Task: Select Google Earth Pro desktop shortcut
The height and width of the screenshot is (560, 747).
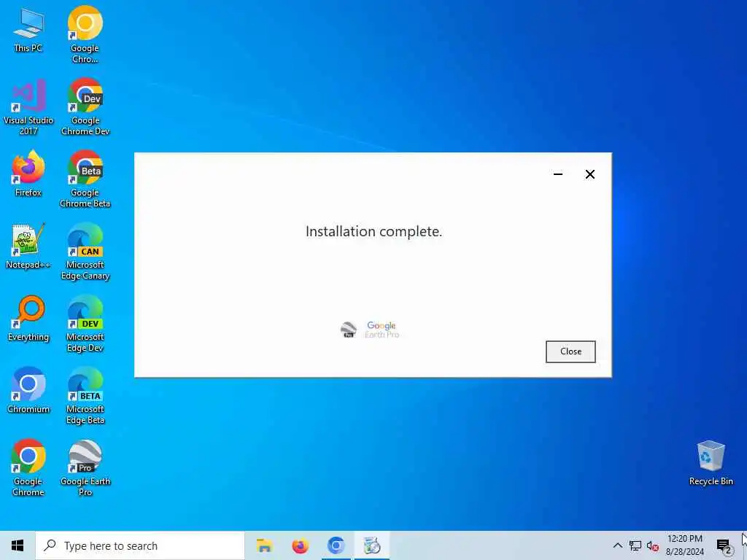Action: coord(85,468)
